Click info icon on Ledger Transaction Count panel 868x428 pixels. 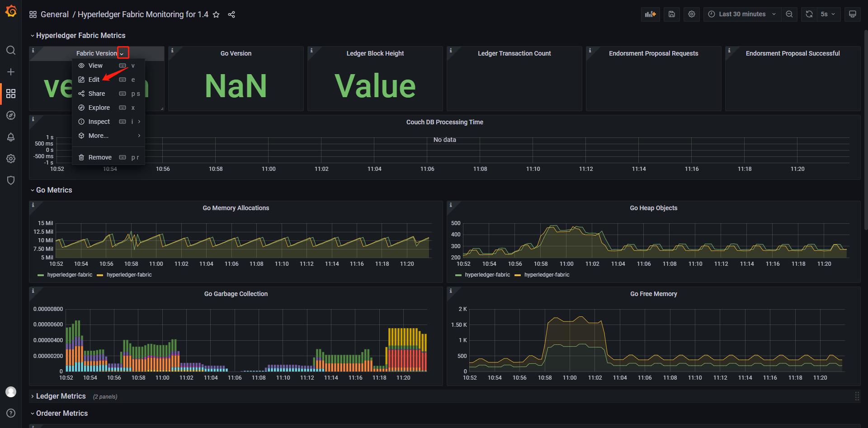(451, 51)
